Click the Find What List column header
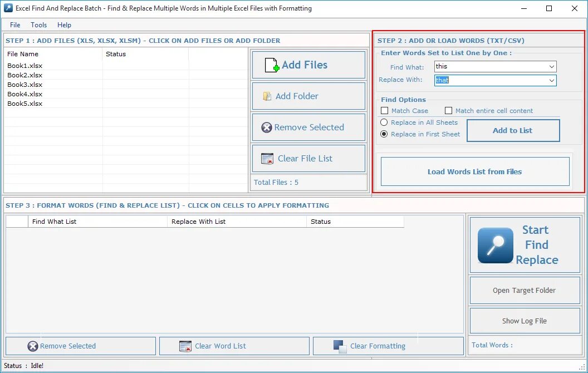 click(97, 222)
